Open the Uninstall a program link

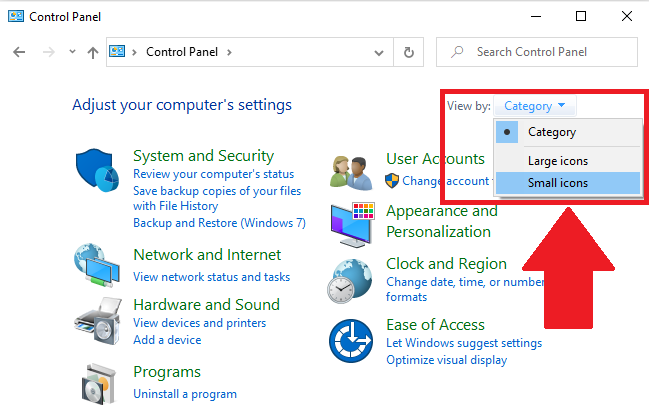click(x=185, y=394)
